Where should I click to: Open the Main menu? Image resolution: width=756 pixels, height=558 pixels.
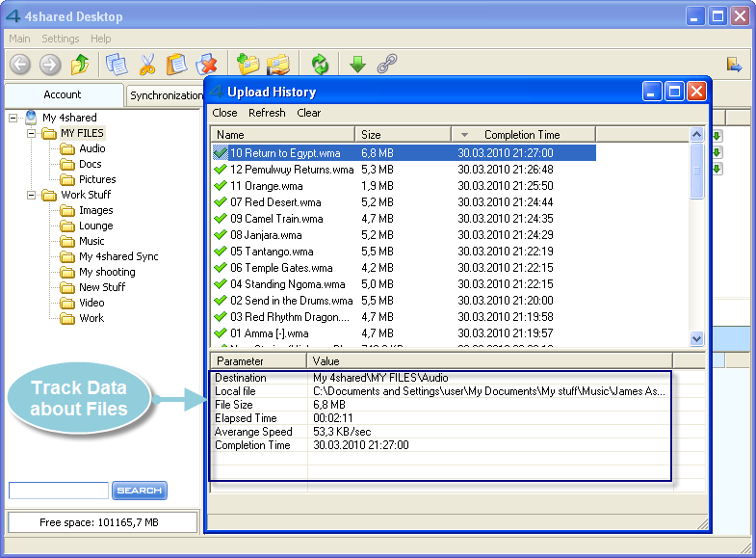[x=19, y=39]
